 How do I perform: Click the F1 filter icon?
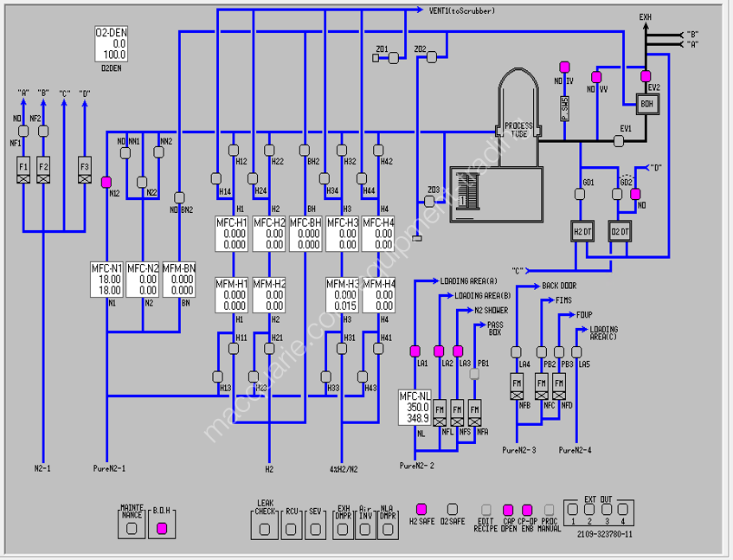23,170
